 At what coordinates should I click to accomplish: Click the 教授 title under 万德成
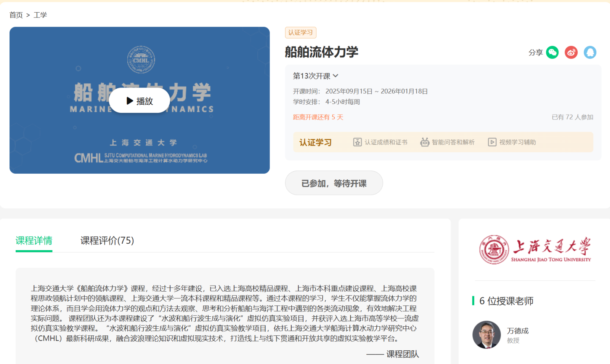(513, 340)
